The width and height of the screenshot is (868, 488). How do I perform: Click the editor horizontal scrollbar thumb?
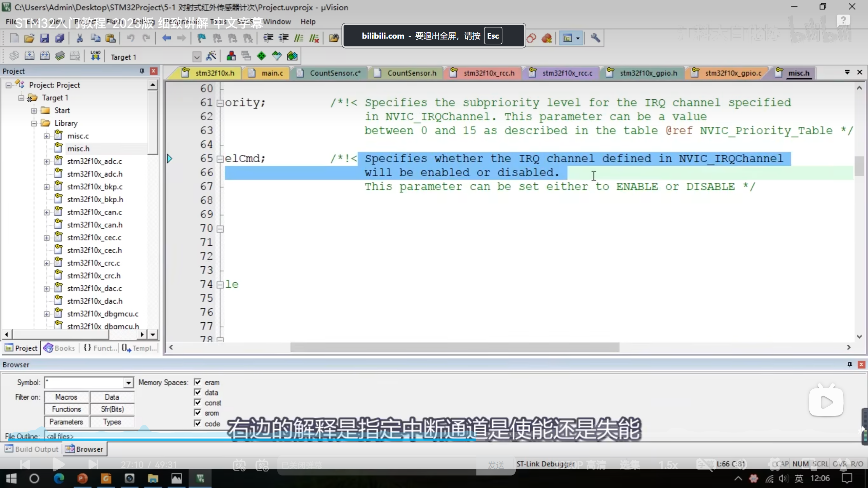pyautogui.click(x=454, y=347)
